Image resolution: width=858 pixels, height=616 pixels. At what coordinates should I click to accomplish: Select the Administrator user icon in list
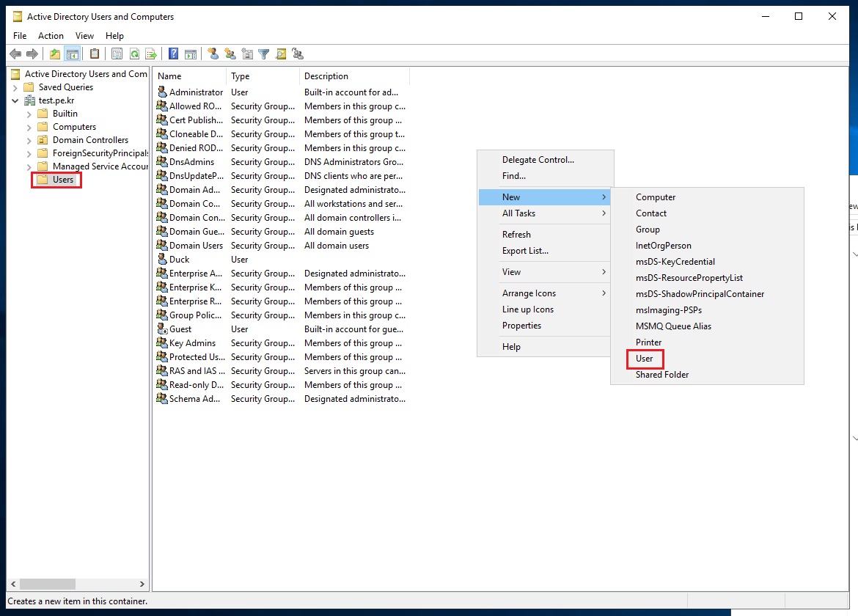pyautogui.click(x=162, y=92)
